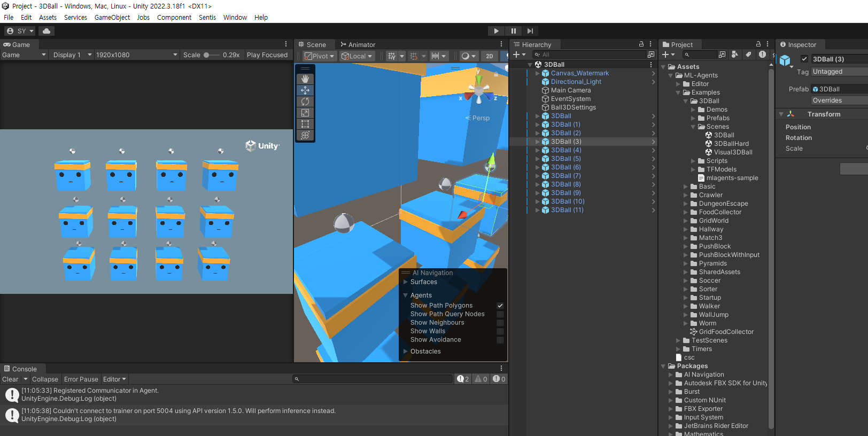
Task: Toggle Show Path Polygons checkbox
Action: 500,306
